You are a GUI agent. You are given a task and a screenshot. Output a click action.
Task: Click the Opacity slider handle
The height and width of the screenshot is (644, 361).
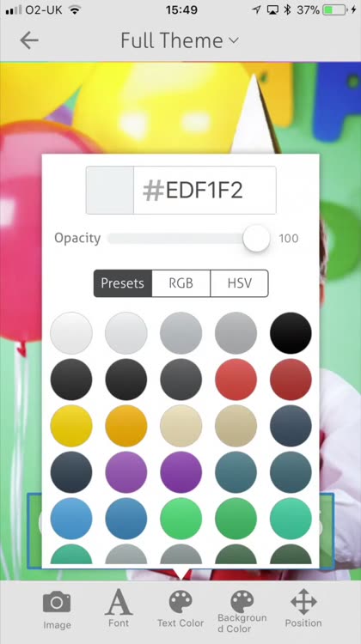coord(256,238)
